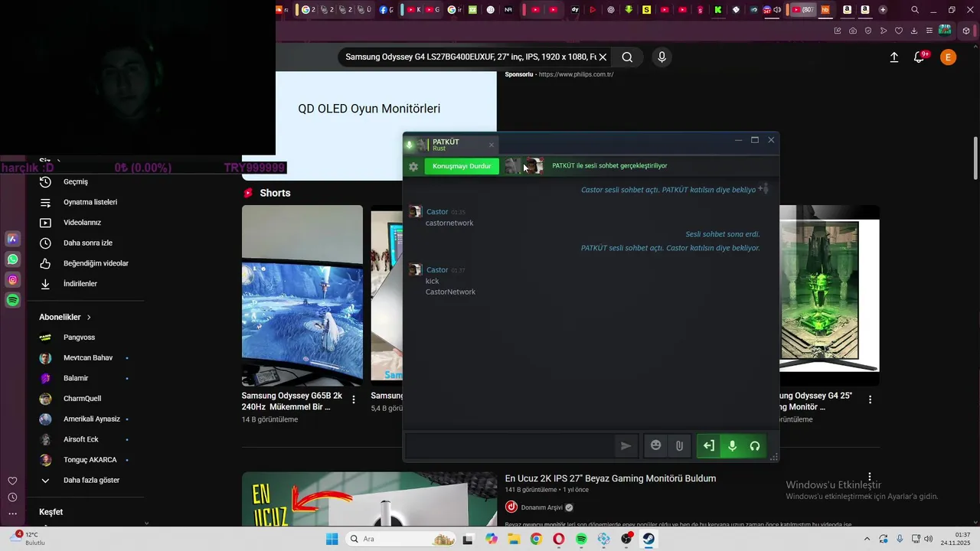This screenshot has height=551, width=980.
Task: Open a new browser tab with plus
Action: pyautogui.click(x=883, y=10)
